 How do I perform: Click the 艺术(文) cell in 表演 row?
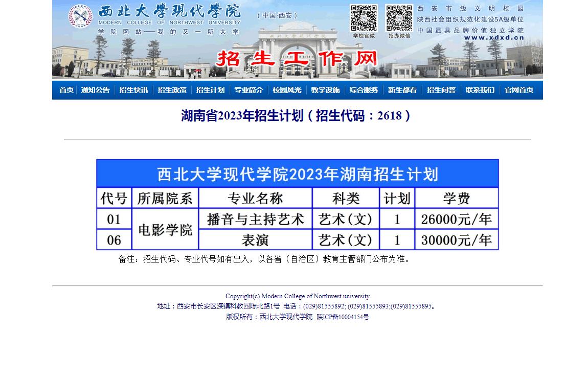click(346, 240)
